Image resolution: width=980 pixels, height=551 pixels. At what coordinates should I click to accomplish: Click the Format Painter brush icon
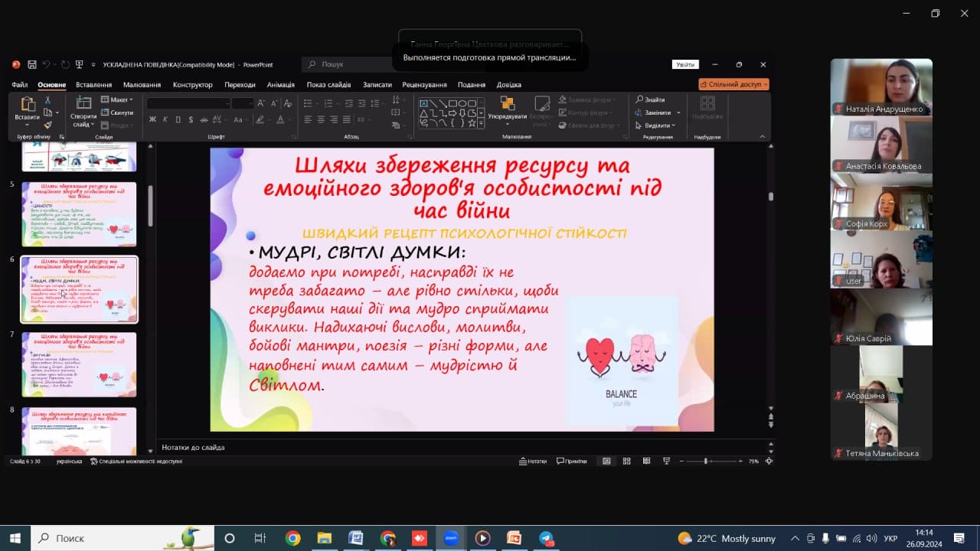(x=47, y=125)
